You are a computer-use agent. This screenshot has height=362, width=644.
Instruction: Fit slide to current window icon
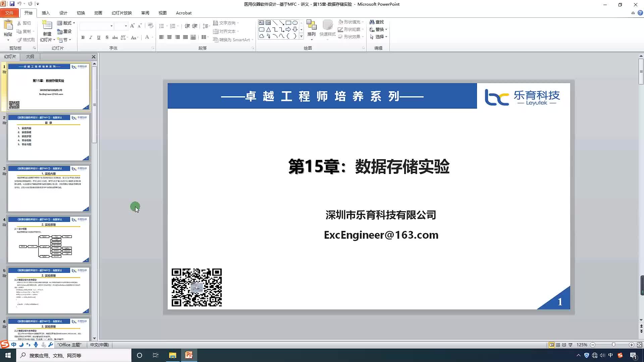(639, 345)
